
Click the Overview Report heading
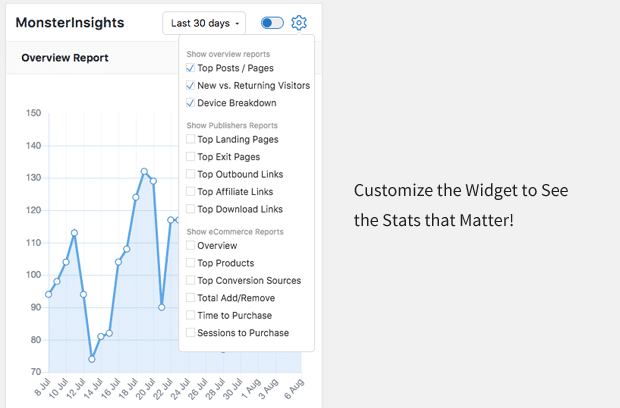pos(65,58)
